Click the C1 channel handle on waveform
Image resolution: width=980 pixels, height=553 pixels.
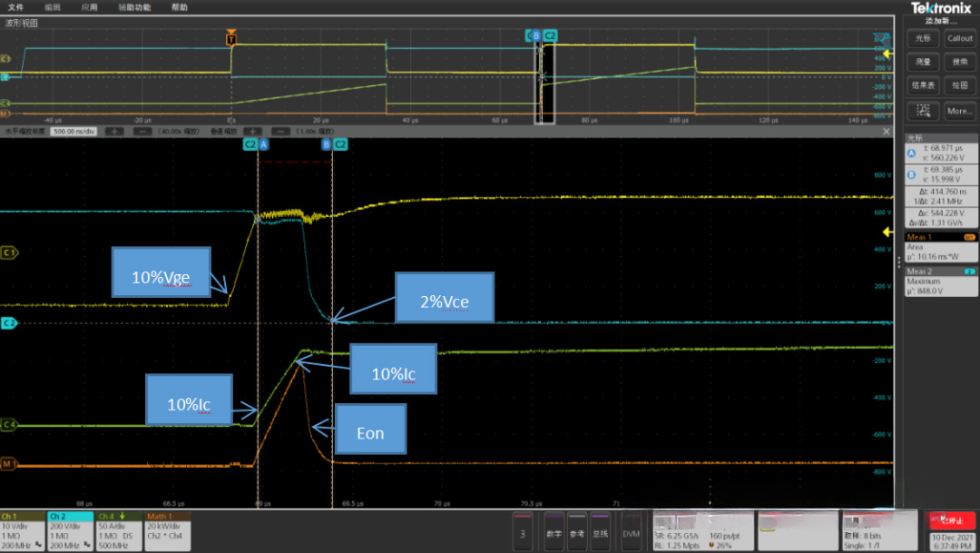click(10, 252)
